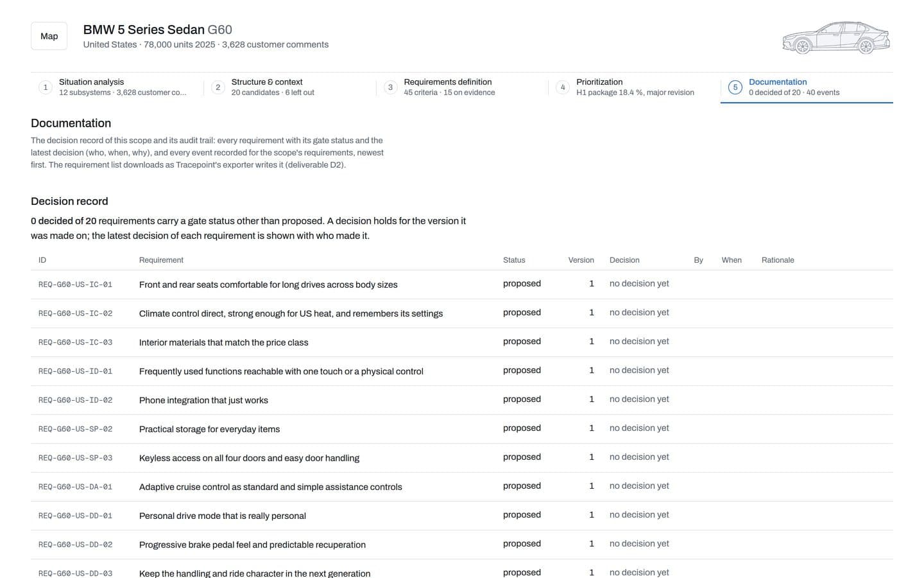924x578 pixels.
Task: Click the BMW sedan outline illustration
Action: tap(836, 38)
